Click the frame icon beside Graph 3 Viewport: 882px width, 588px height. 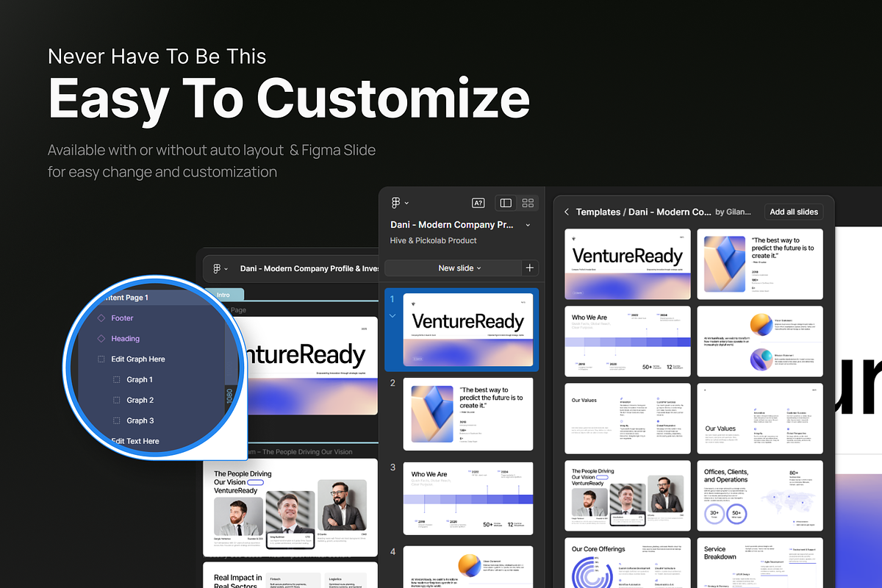click(x=117, y=421)
